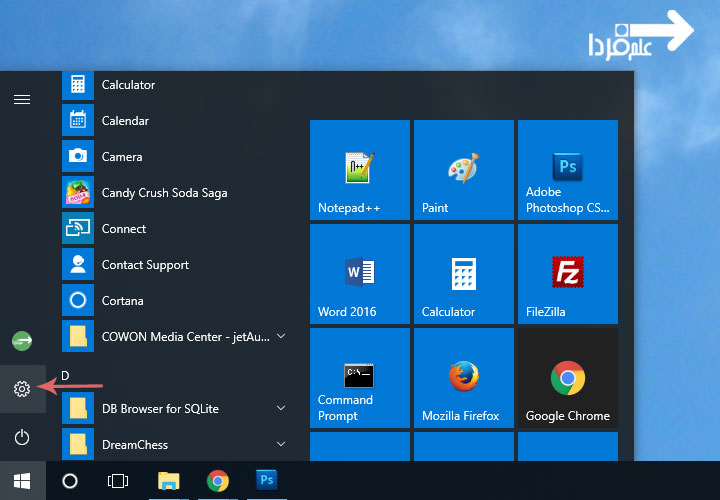Open Task View on the taskbar
Image resolution: width=720 pixels, height=500 pixels.
(118, 481)
